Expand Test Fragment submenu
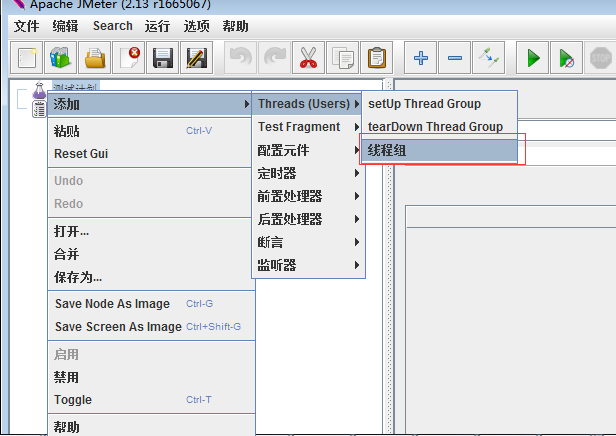This screenshot has width=616, height=436. (x=308, y=127)
